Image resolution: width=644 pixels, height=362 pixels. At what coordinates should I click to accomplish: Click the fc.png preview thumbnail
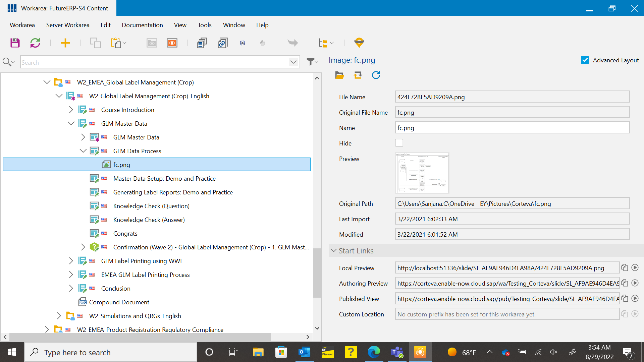pyautogui.click(x=422, y=173)
